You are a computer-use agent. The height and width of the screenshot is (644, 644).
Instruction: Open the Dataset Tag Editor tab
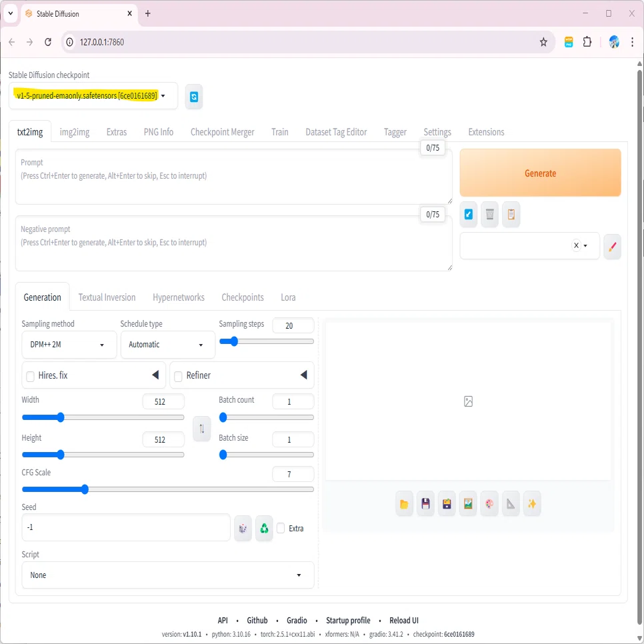(336, 132)
